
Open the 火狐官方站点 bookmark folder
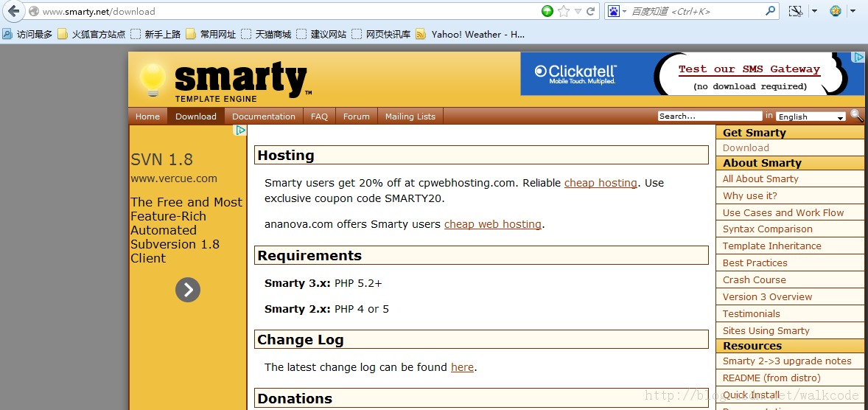tap(91, 35)
